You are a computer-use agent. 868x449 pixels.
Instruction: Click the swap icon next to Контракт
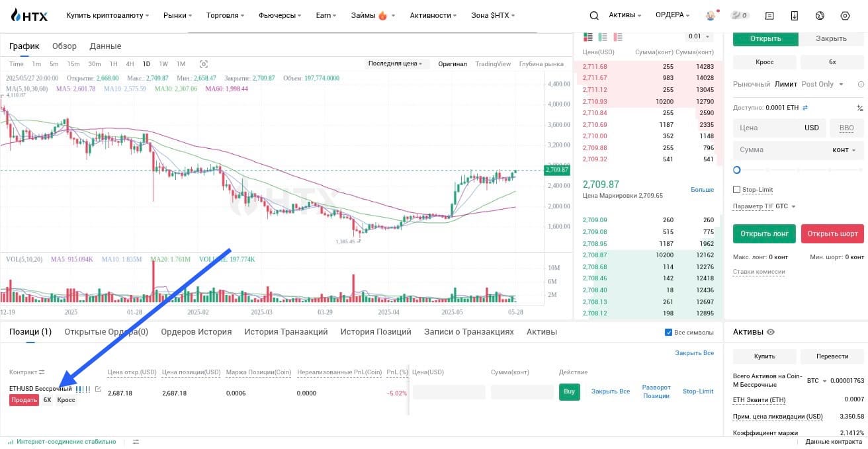tap(42, 372)
